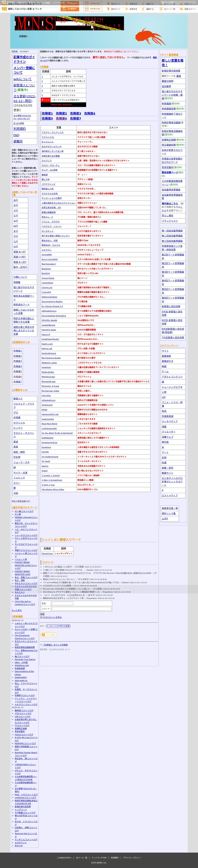The image size is (198, 868).
Task: Open 英語 A~H行 index in sidebar
Action: [20, 252]
